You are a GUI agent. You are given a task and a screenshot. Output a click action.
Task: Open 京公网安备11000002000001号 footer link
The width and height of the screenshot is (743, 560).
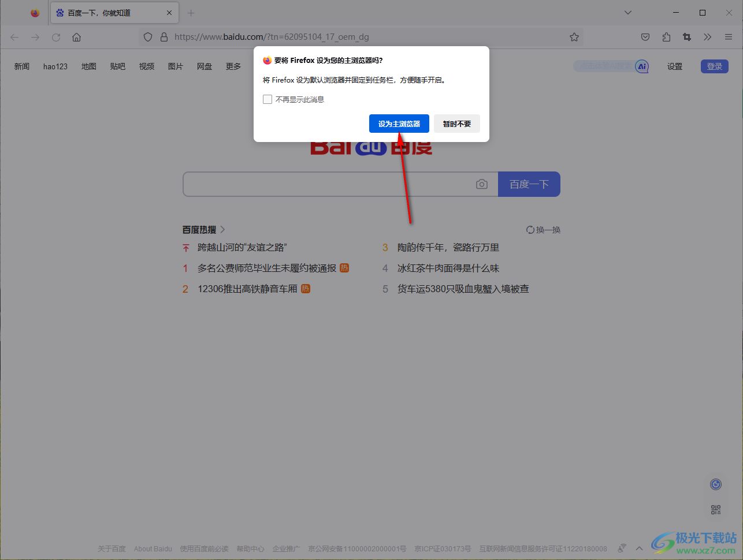click(357, 549)
